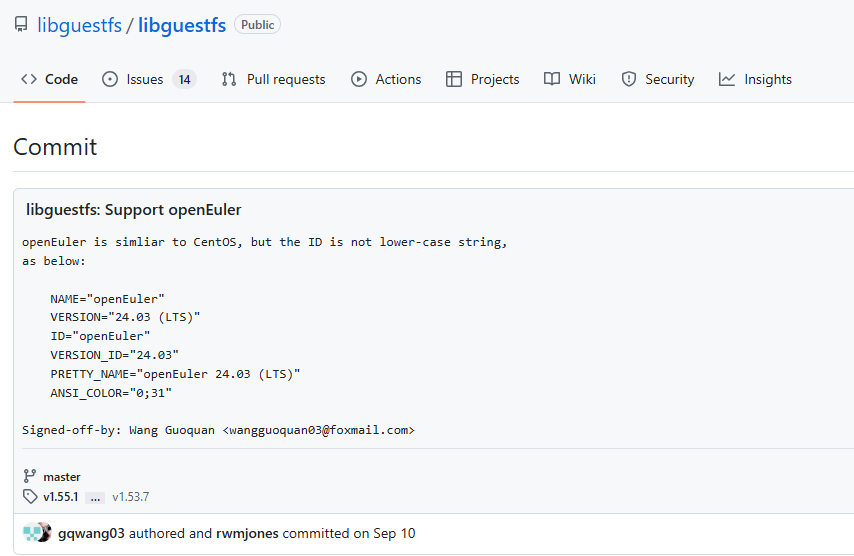Click the Security shield icon
854x556 pixels.
(629, 79)
